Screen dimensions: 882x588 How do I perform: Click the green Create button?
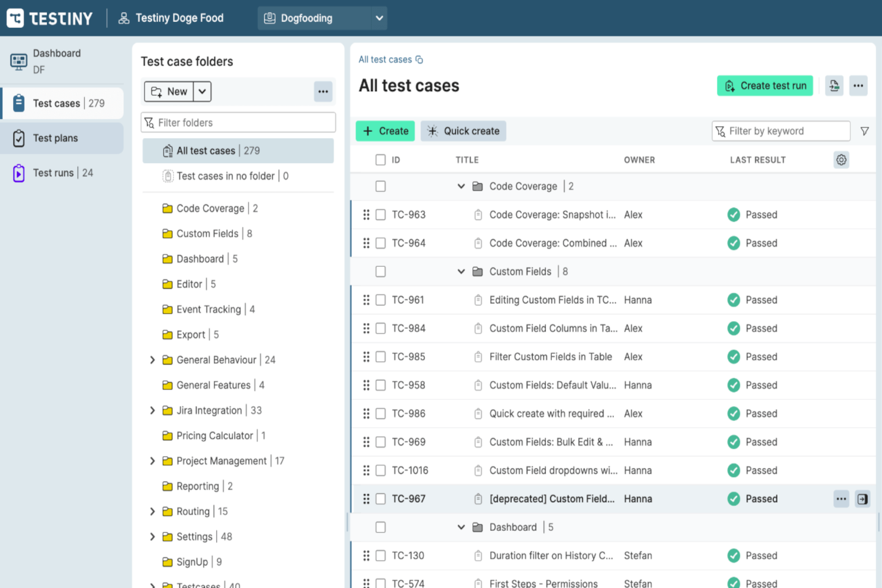point(385,130)
